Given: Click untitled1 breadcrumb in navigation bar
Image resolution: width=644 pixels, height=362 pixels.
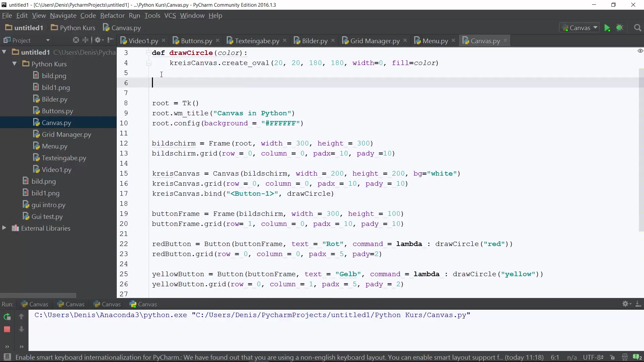Looking at the screenshot, I should [x=24, y=28].
